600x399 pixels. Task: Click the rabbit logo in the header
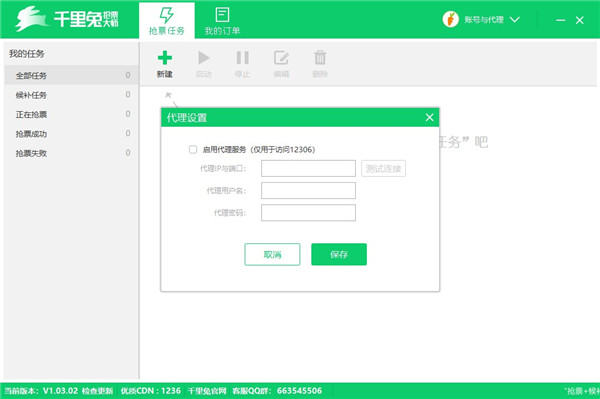(31, 18)
